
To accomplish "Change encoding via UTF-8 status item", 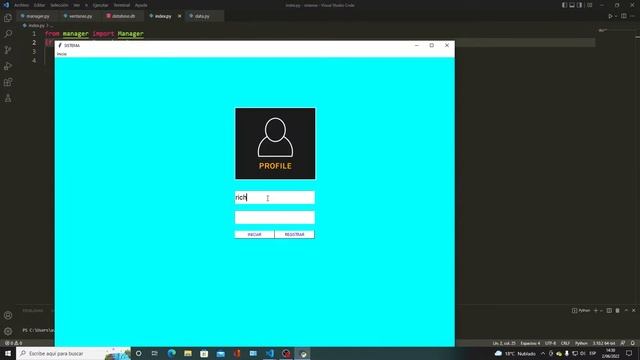I will [550, 343].
